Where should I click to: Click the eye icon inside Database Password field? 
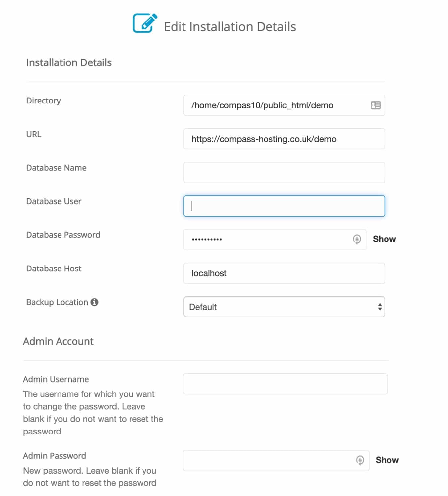pyautogui.click(x=356, y=239)
